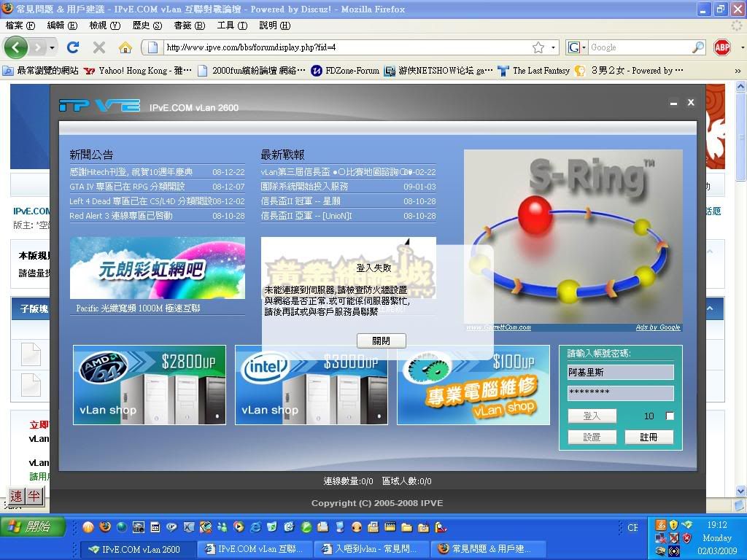The width and height of the screenshot is (747, 560).
Task: Click the search magnifier icon in Google box
Action: (698, 47)
